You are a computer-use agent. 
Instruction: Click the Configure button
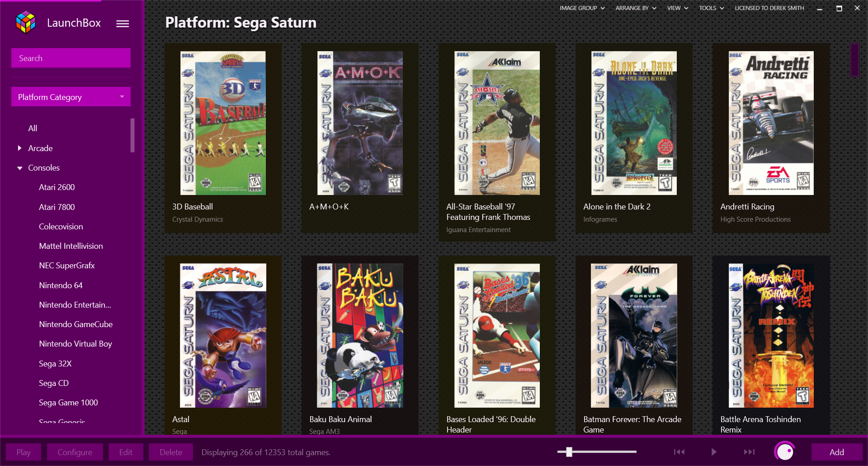tap(75, 452)
